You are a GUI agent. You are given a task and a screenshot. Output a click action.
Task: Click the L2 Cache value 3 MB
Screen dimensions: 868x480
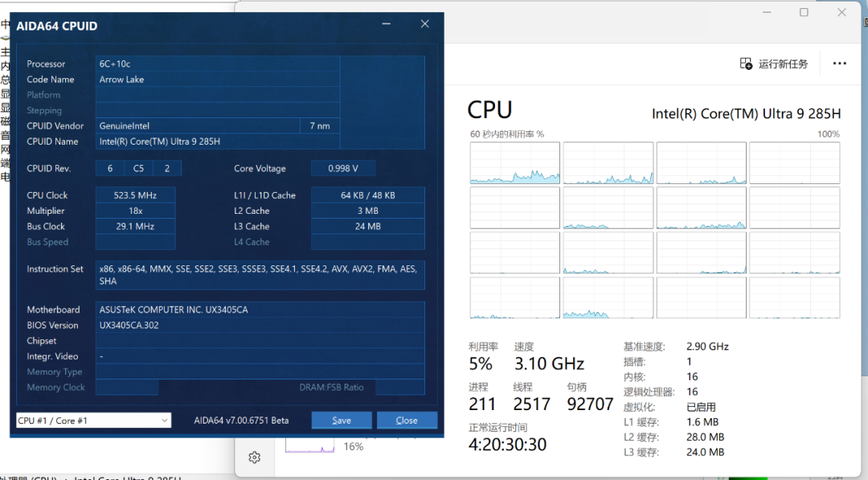(x=368, y=211)
